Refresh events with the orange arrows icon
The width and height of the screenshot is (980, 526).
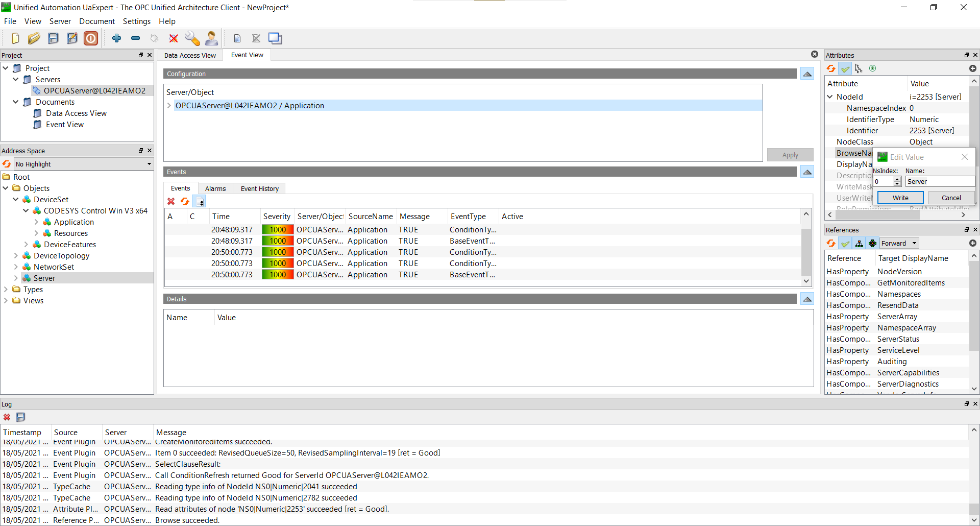tap(185, 202)
